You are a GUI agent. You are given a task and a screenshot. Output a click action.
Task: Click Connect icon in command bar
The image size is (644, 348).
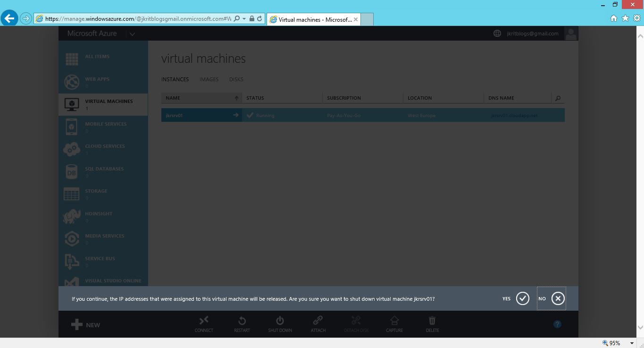[x=204, y=321]
